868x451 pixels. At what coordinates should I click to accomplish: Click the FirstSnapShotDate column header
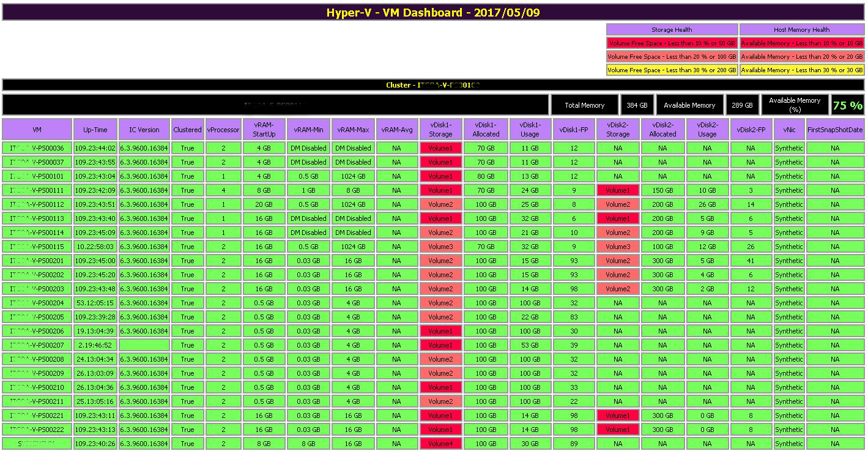coord(835,130)
